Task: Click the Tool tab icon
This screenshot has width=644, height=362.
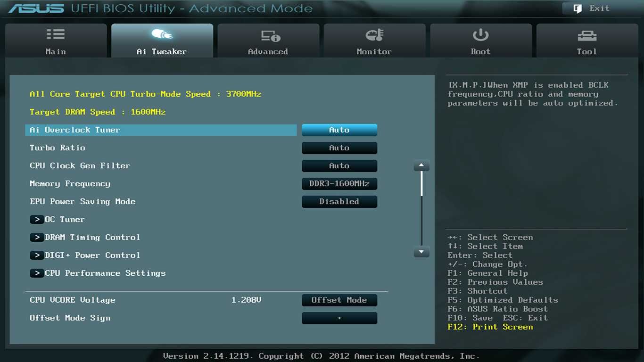Action: [587, 35]
